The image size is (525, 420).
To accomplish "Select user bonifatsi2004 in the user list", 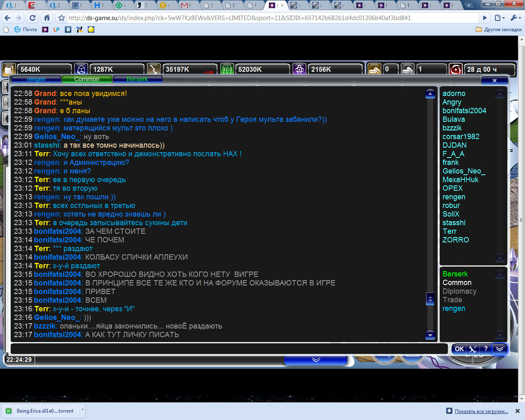I will click(464, 111).
